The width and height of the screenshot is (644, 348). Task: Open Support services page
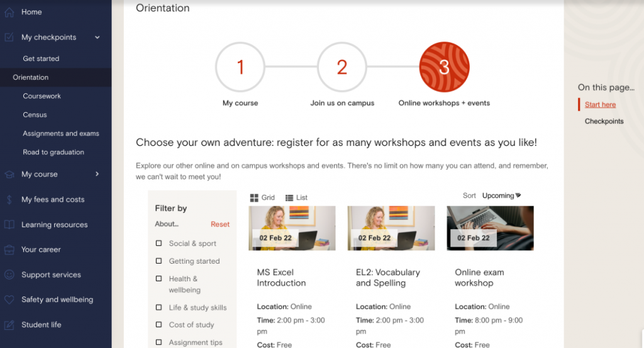click(x=51, y=275)
